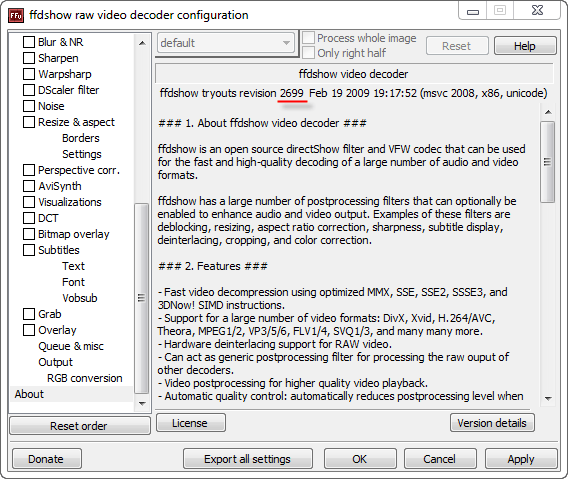
Task: Click the Apply button
Action: (x=521, y=459)
